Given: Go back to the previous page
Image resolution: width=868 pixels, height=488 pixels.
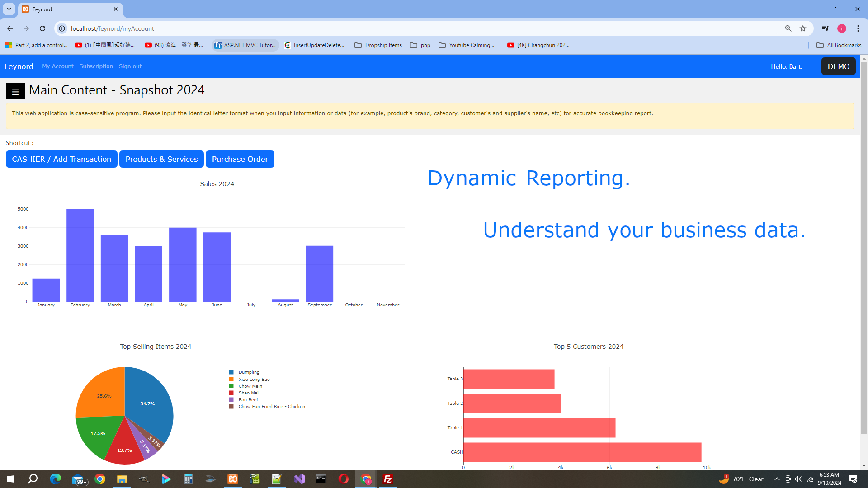Looking at the screenshot, I should (x=10, y=28).
